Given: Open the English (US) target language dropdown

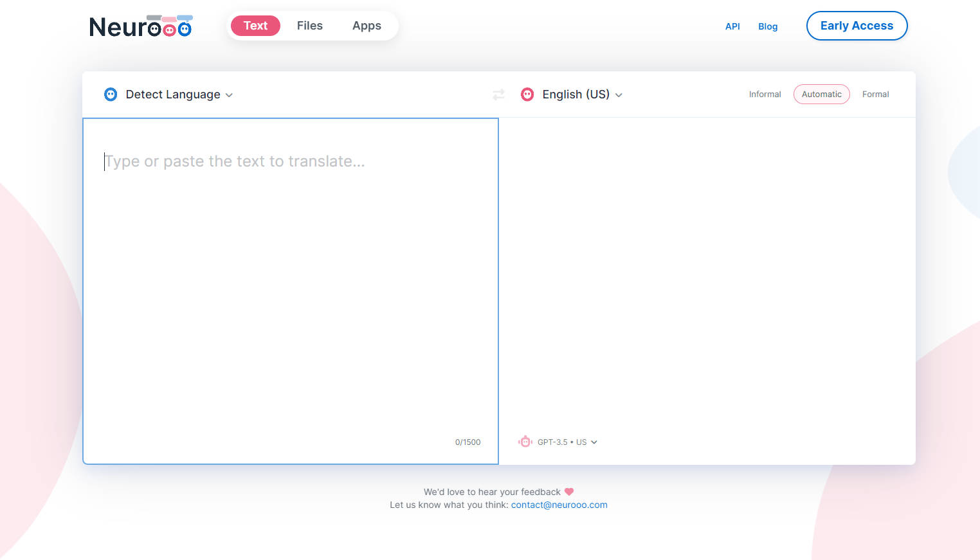Looking at the screenshot, I should coord(572,95).
